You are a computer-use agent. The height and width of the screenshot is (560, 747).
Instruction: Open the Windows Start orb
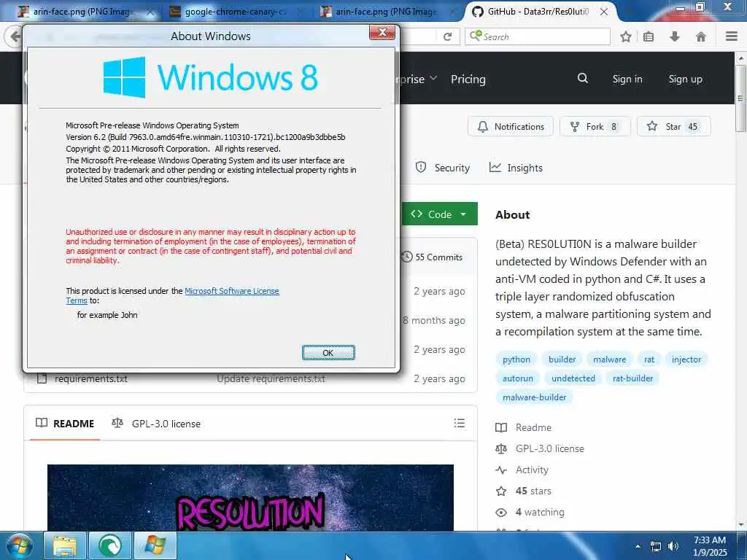(20, 546)
